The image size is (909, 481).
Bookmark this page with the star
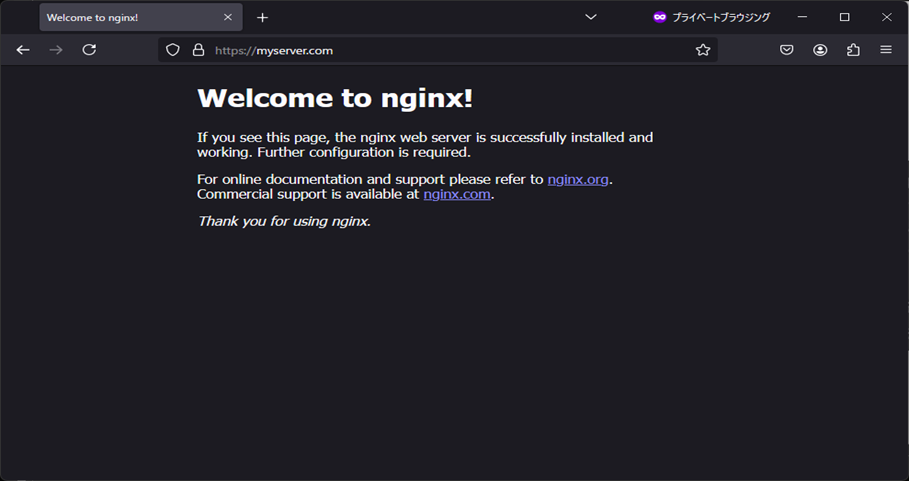(703, 50)
